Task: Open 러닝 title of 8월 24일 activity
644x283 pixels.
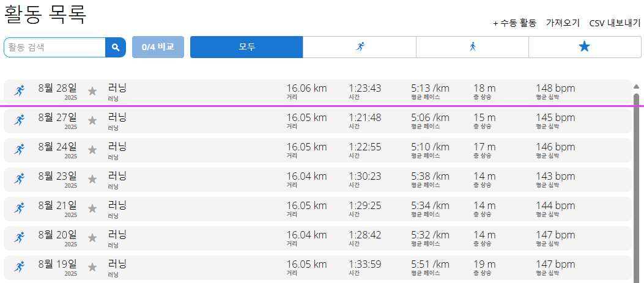Action: pos(117,147)
